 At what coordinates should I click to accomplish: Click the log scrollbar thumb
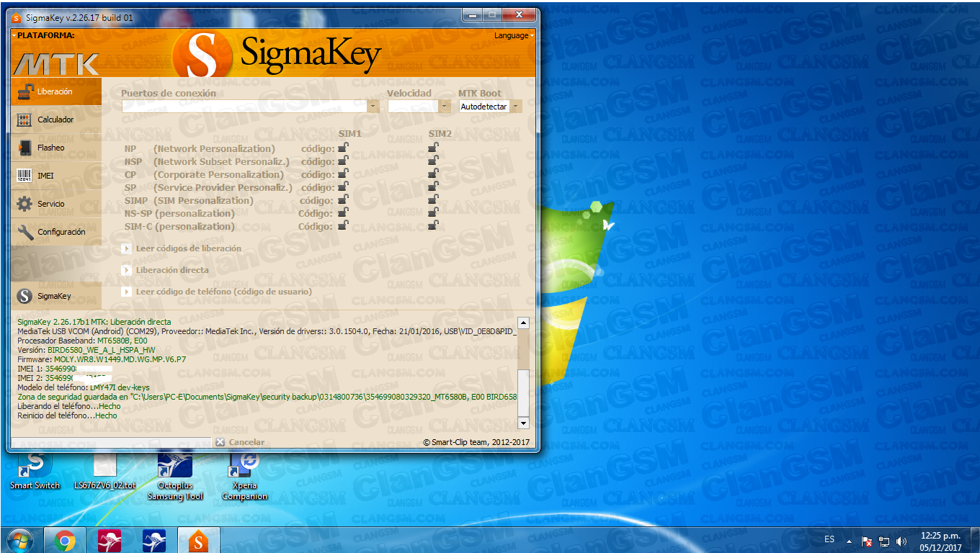pyautogui.click(x=523, y=350)
